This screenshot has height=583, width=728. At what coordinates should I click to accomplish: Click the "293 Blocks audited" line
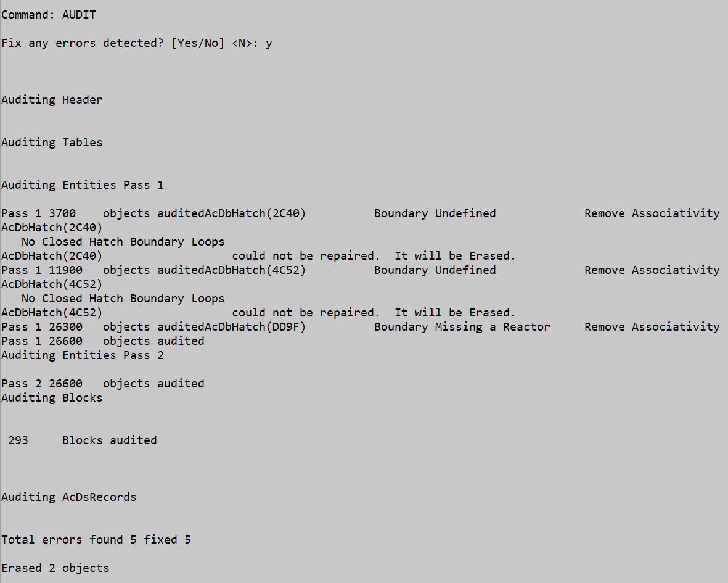pos(82,440)
